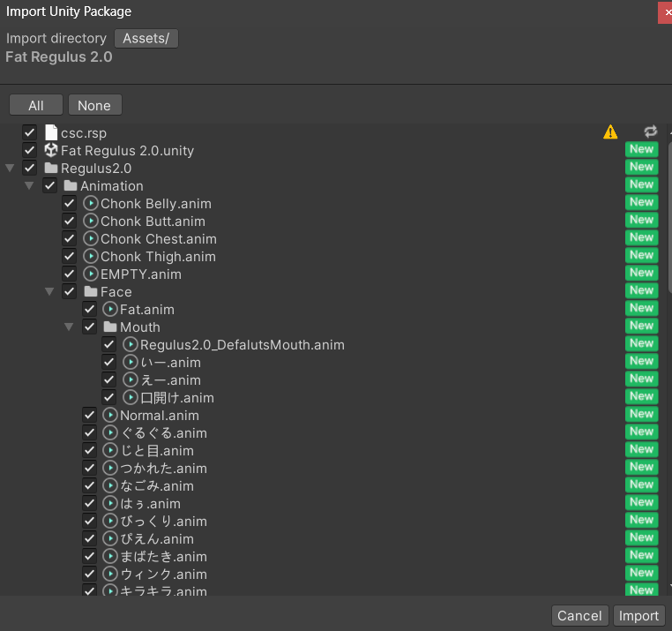Image resolution: width=672 pixels, height=631 pixels.
Task: Uncheck the ぴえん.anim checkbox
Action: coord(89,538)
